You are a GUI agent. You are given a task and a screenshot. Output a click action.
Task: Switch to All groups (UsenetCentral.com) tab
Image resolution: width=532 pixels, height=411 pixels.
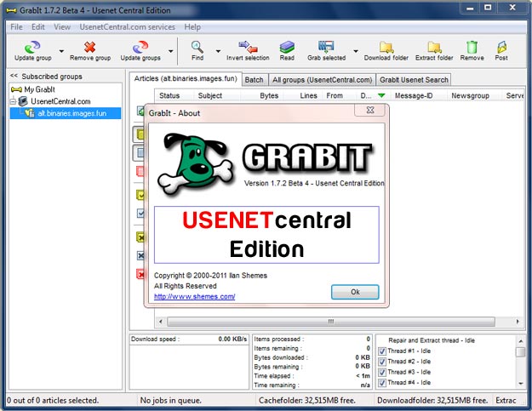tap(322, 80)
